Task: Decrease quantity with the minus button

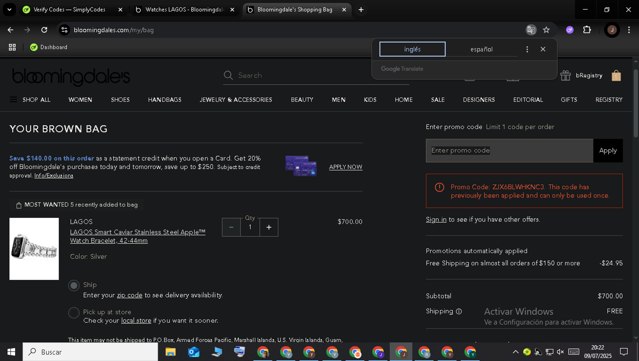Action: [231, 227]
